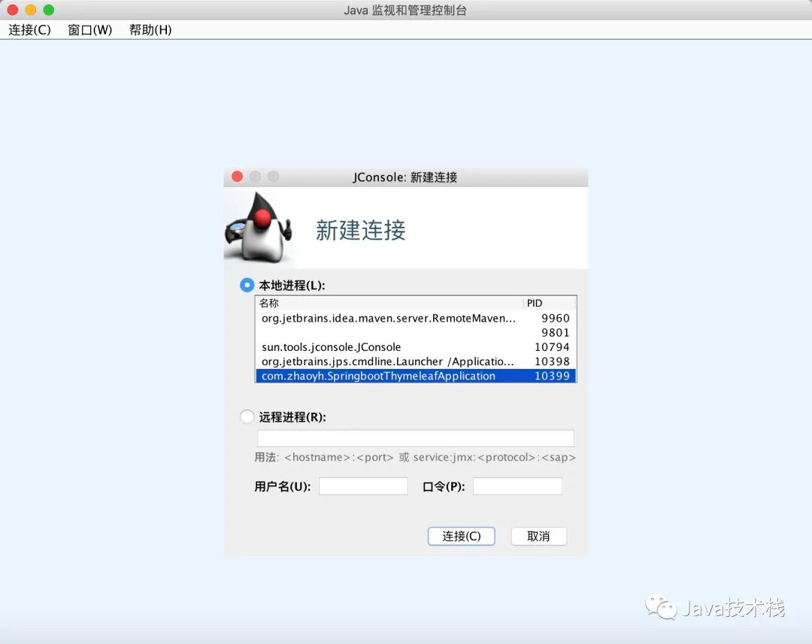Click the 用户名(U) input field
Screen dimensions: 812x644
364,486
